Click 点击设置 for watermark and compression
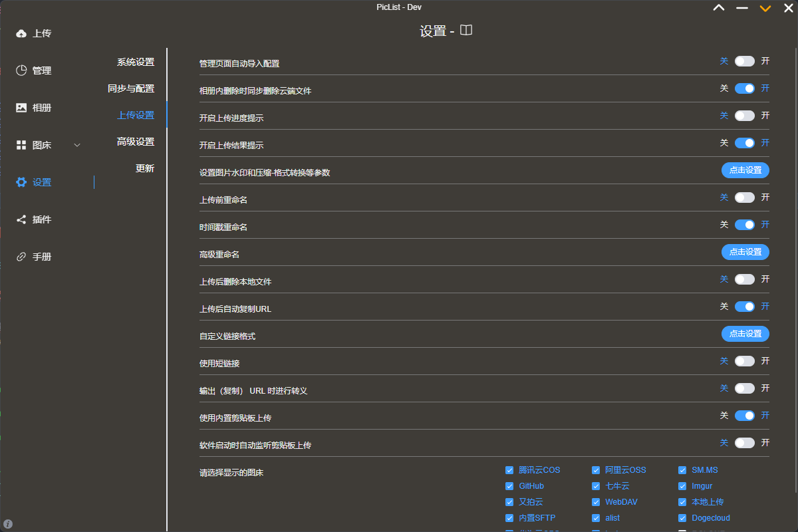Viewport: 798px width, 532px height. pos(745,170)
